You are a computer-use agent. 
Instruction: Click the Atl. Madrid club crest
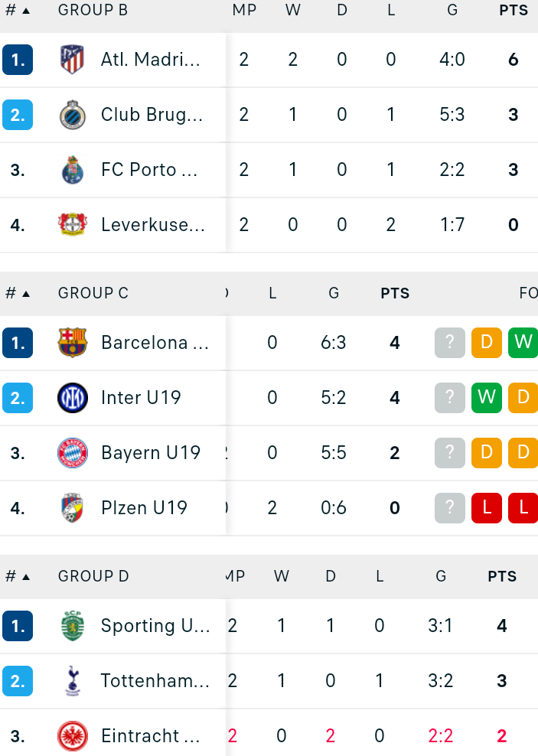[x=72, y=60]
